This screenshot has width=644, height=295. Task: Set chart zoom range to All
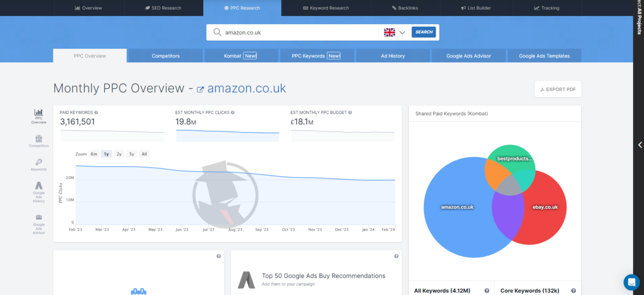[144, 154]
